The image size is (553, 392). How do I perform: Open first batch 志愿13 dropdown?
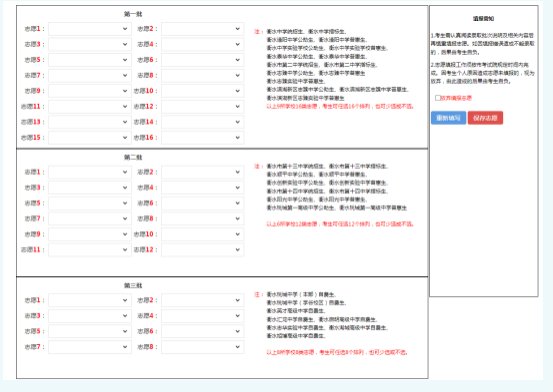click(90, 122)
